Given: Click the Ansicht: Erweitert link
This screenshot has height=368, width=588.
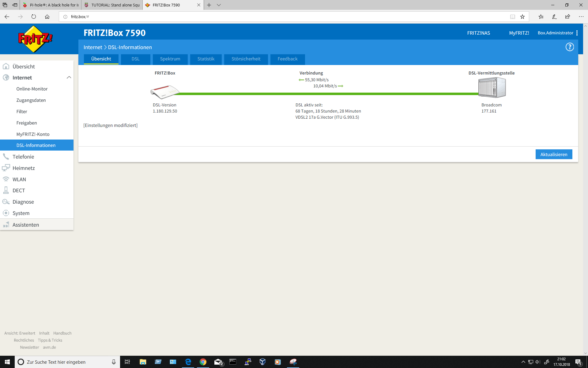Looking at the screenshot, I should (x=20, y=333).
